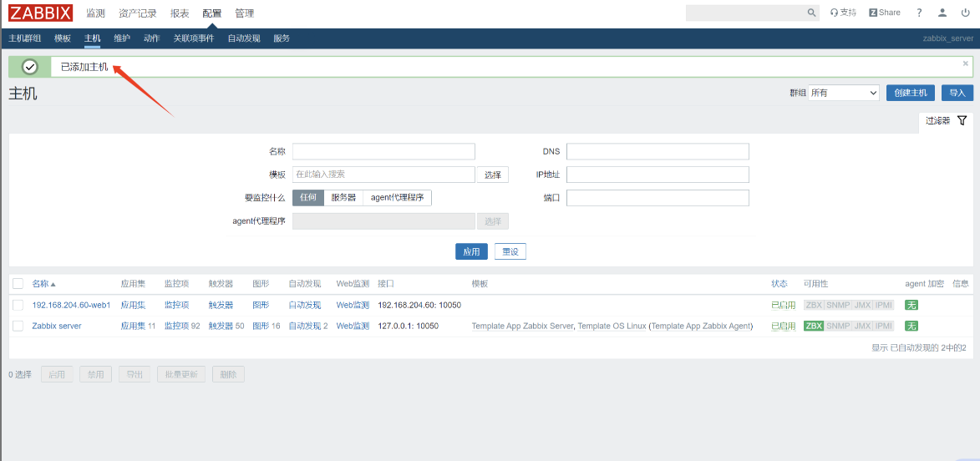Open Template OS Linux link
The image size is (980, 461).
click(612, 326)
